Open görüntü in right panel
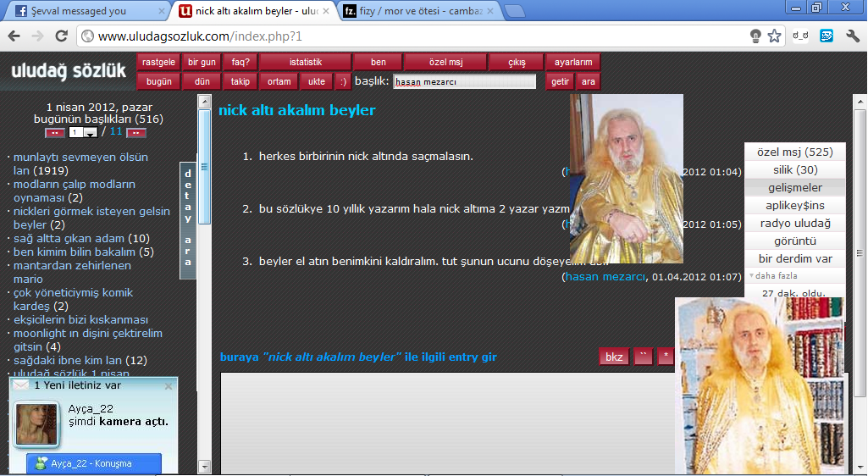 pyautogui.click(x=795, y=241)
